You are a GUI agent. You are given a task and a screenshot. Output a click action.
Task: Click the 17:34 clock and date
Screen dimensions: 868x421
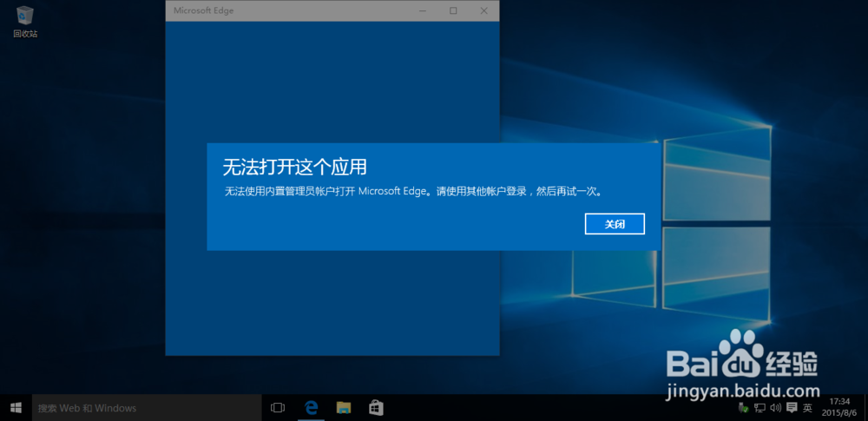839,406
